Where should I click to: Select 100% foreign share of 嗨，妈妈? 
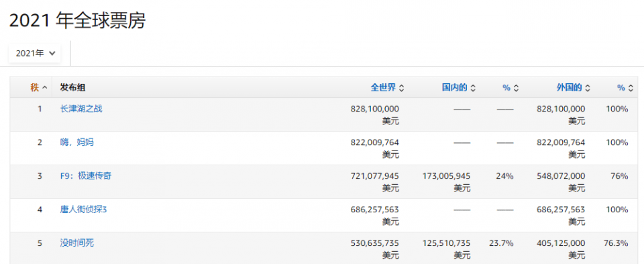(617, 142)
